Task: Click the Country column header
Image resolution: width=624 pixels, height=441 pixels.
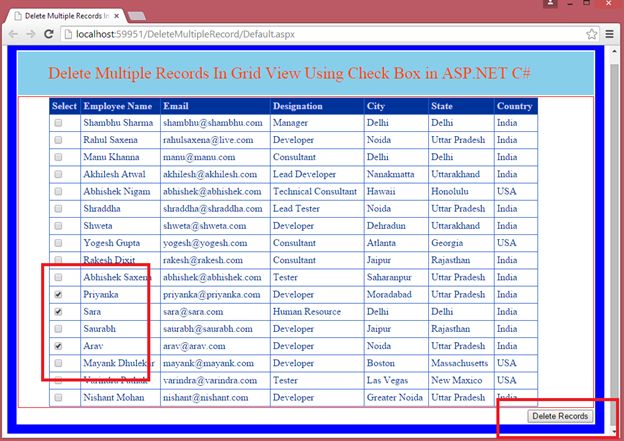Action: pos(516,106)
